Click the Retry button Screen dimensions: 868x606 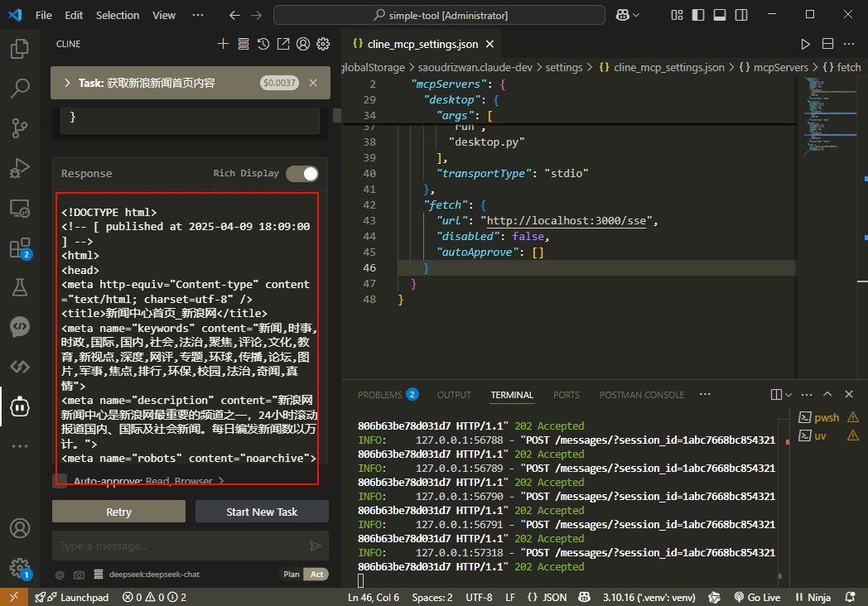(x=118, y=512)
